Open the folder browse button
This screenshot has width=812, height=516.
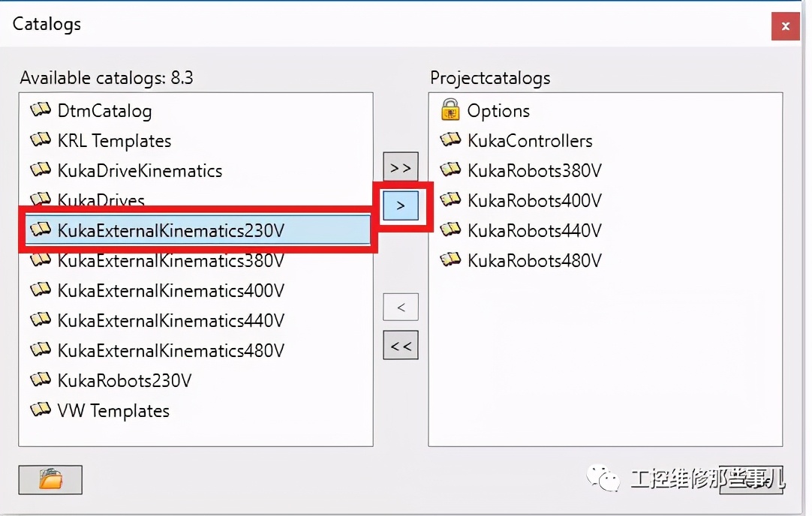50,479
